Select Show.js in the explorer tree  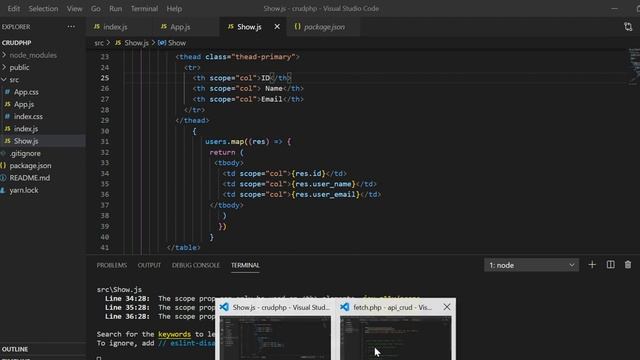(42, 141)
